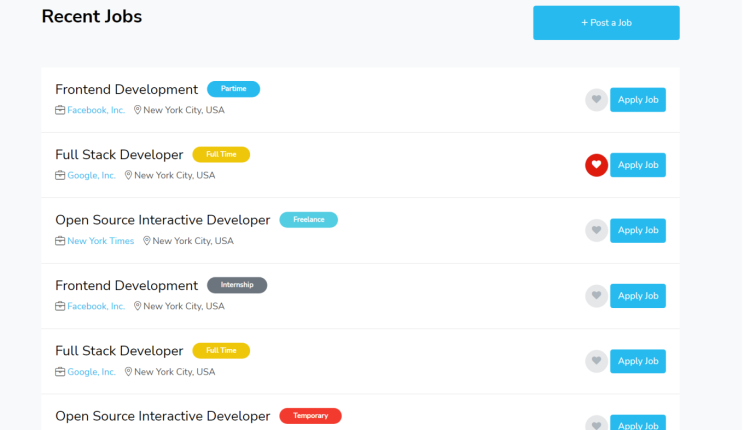The height and width of the screenshot is (430, 750).
Task: Click location pin icon in Partime Frontend Development row
Action: [137, 110]
